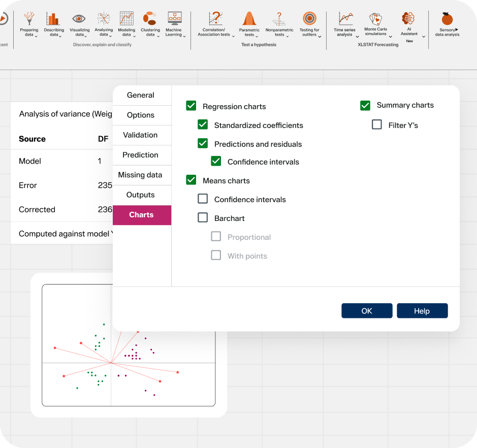
Task: Launch the AI Assistant icon
Action: pos(408,19)
